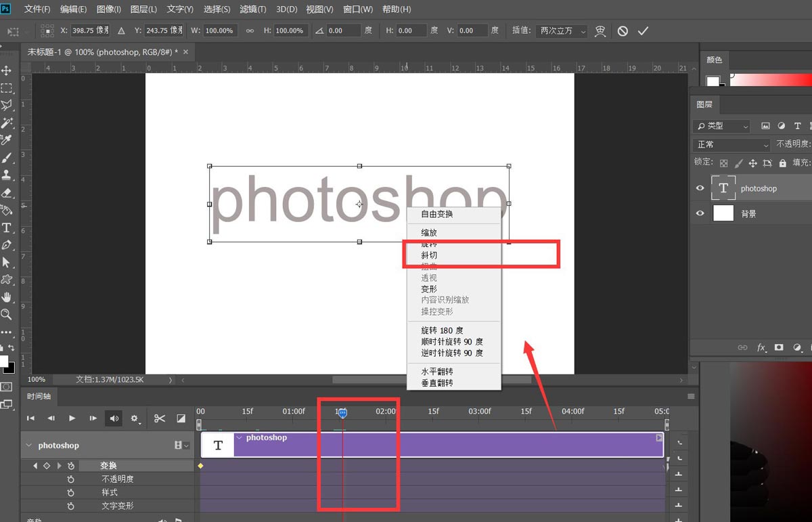Open the 文件(F) menu
This screenshot has height=522, width=812.
point(37,9)
